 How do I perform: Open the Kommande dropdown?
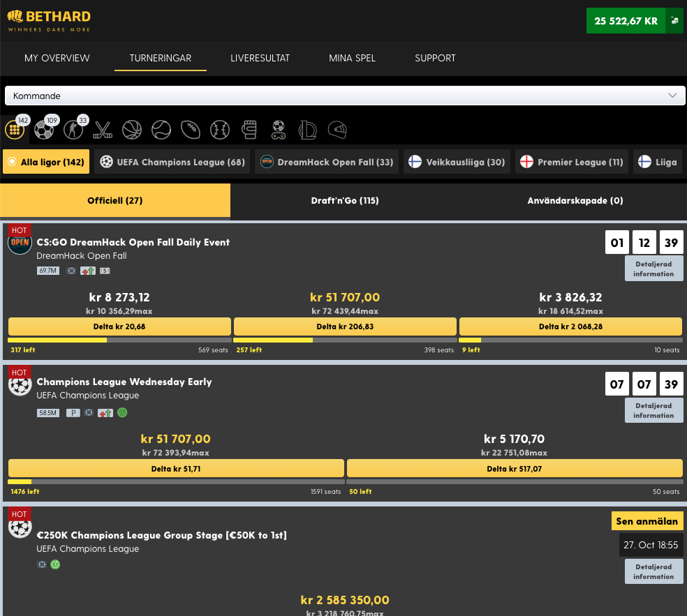click(343, 95)
